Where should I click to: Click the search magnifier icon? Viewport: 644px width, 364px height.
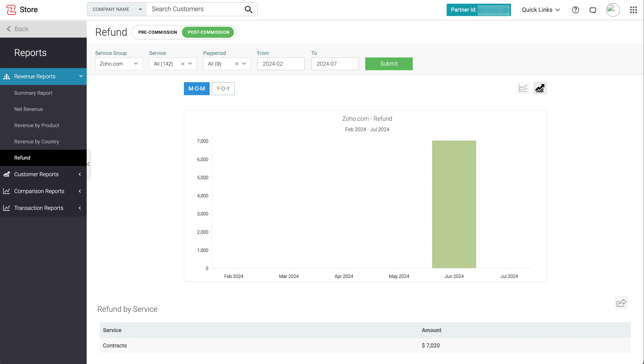click(248, 9)
